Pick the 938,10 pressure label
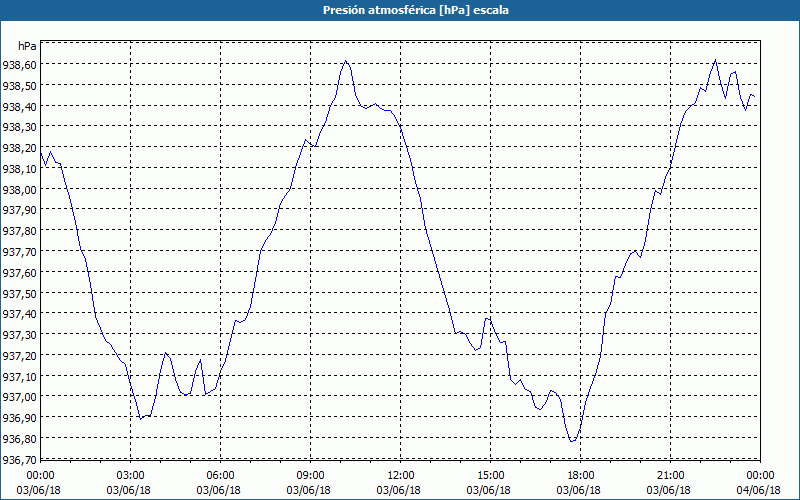 point(19,169)
